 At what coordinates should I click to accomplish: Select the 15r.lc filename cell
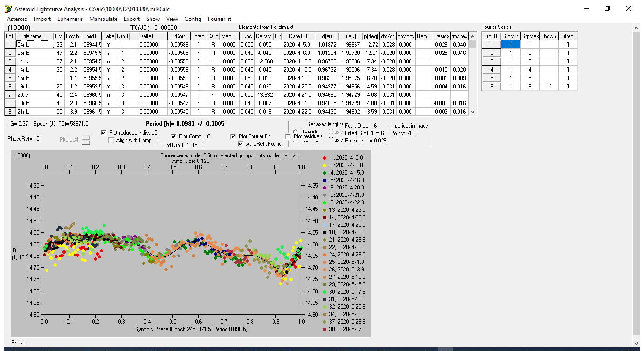(x=34, y=78)
